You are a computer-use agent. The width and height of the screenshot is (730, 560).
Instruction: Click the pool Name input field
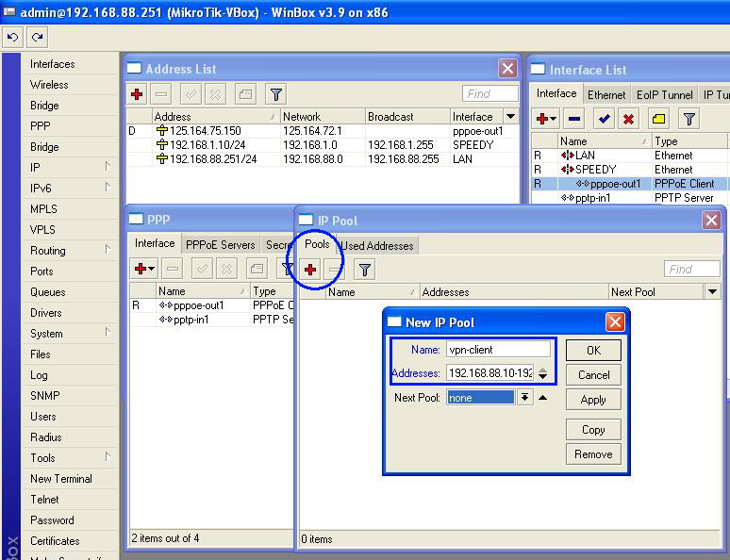[x=499, y=350]
